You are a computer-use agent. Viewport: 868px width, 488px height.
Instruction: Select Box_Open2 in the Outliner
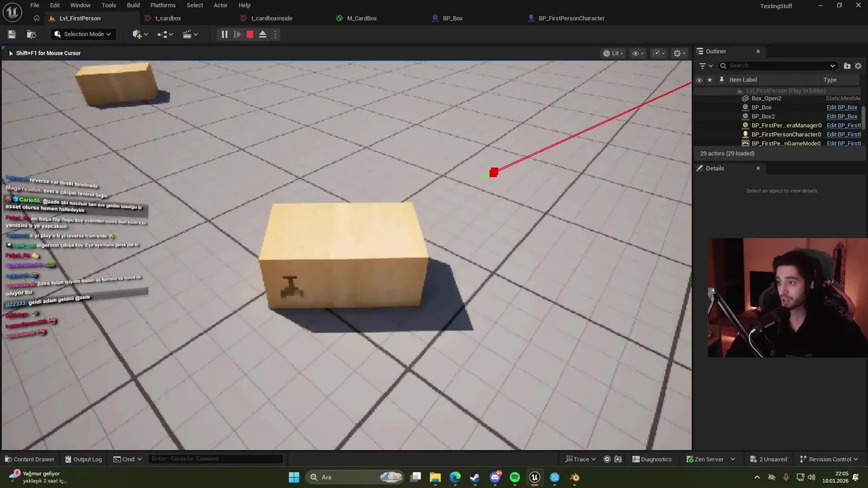click(766, 98)
